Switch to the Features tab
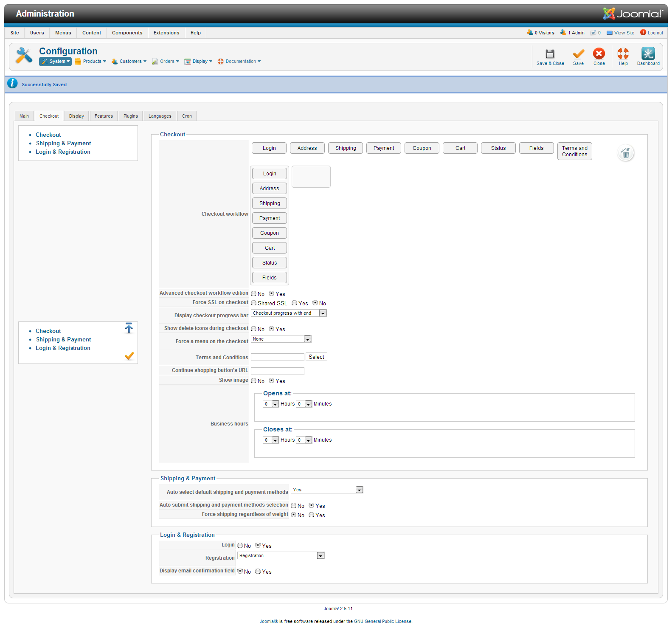 tap(104, 116)
